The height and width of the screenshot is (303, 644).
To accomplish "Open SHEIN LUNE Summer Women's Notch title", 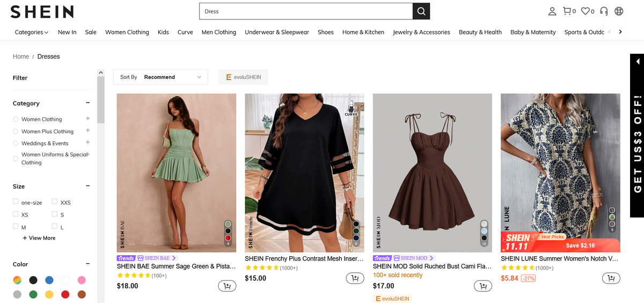I will click(560, 258).
